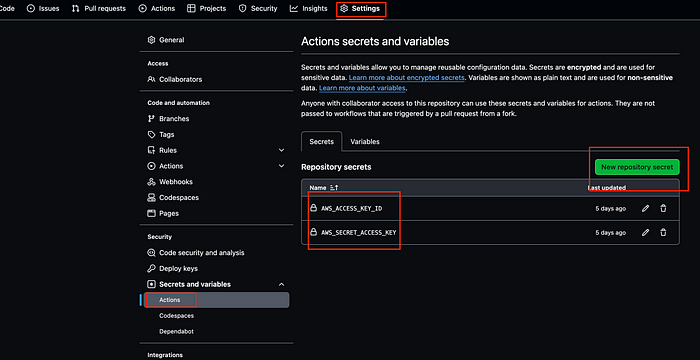Switch to the Variables tab
700x360 pixels.
coord(365,142)
